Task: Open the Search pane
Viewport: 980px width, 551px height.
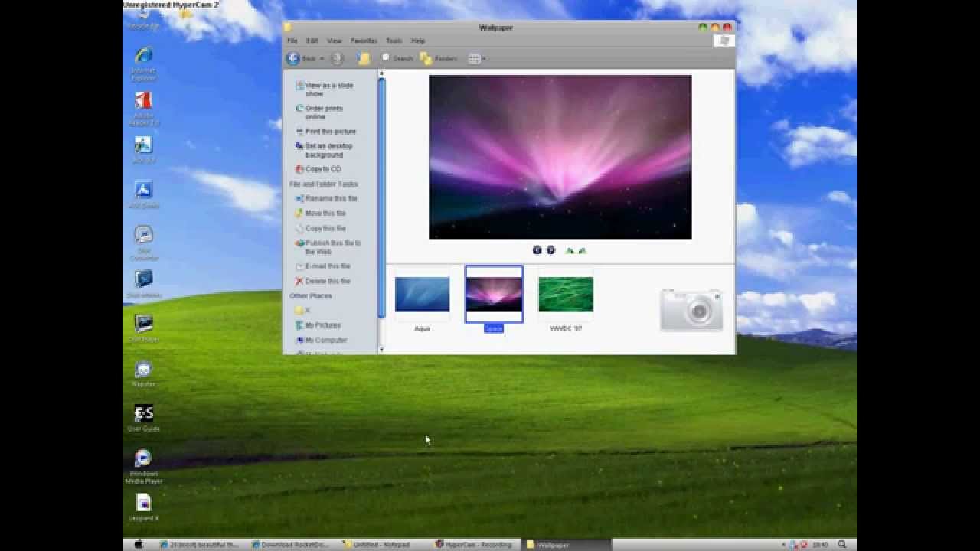Action: (397, 58)
